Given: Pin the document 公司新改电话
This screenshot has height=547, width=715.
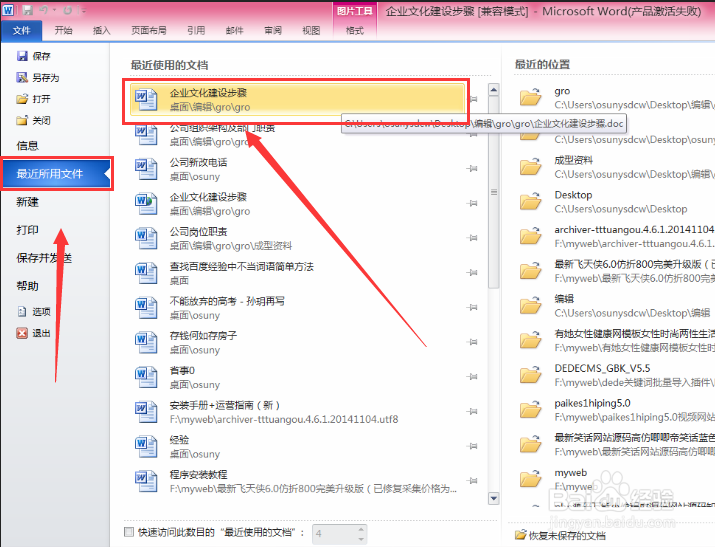Looking at the screenshot, I should tap(472, 169).
